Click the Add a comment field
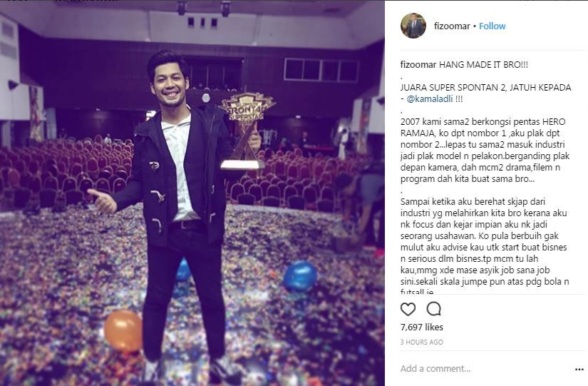 pos(484,369)
